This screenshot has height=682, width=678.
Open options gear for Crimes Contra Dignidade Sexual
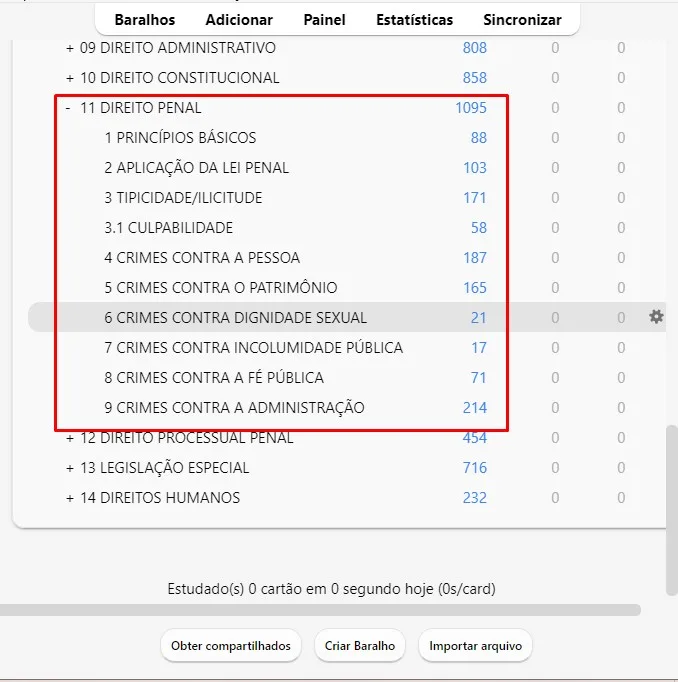[x=656, y=317]
